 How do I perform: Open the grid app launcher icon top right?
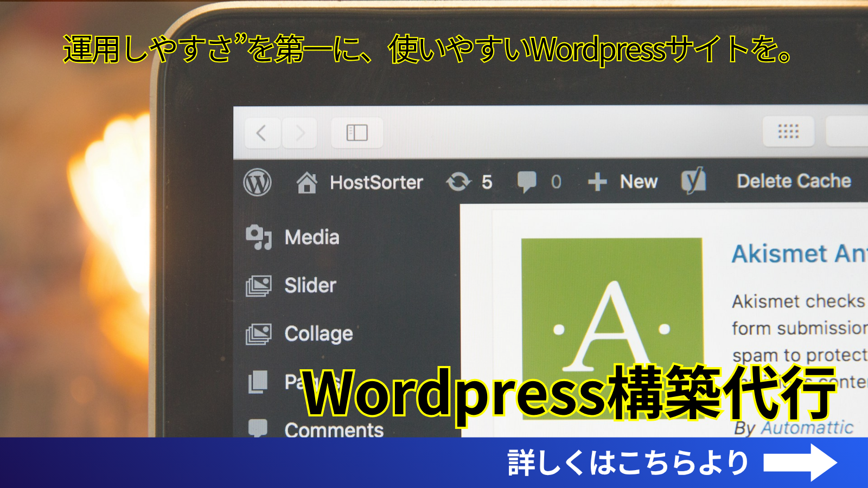click(790, 130)
